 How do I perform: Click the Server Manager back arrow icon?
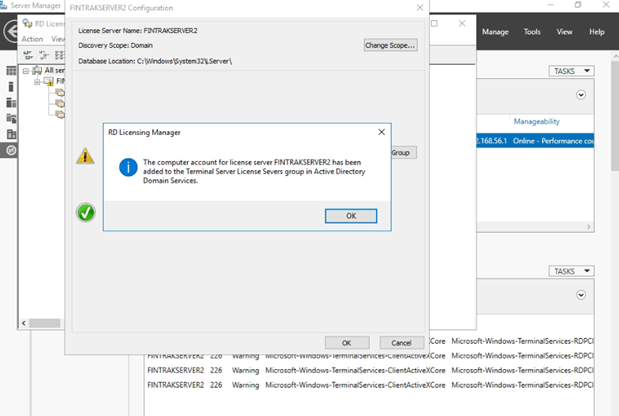point(10,30)
